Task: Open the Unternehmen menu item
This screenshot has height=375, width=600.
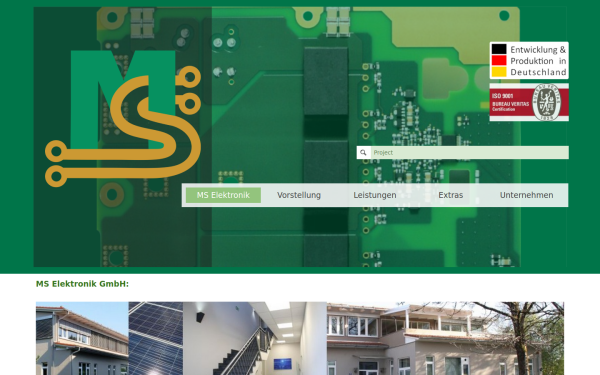Action: (526, 195)
